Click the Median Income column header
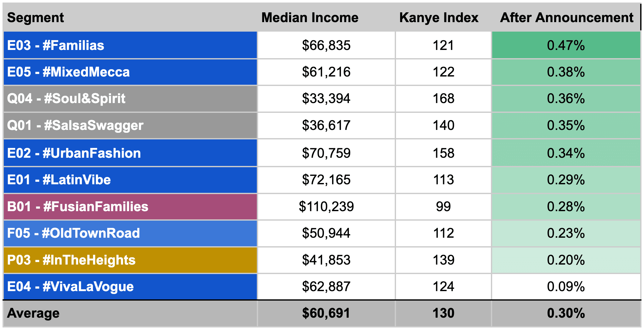Viewport: 644px width, 330px height. pyautogui.click(x=310, y=18)
